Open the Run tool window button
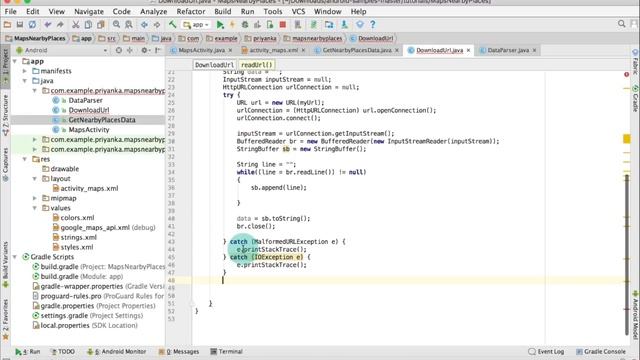Screen dimensions: 640x360 click(28, 351)
